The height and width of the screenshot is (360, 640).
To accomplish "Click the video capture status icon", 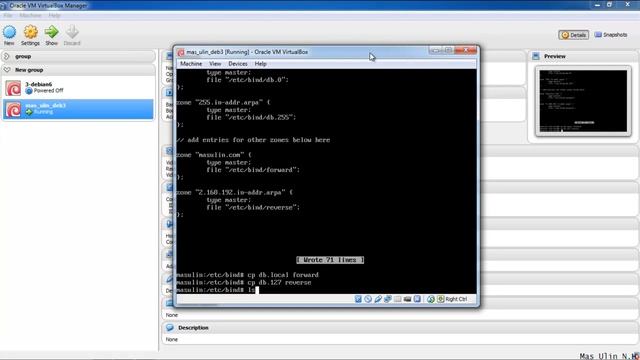I will pos(407,299).
